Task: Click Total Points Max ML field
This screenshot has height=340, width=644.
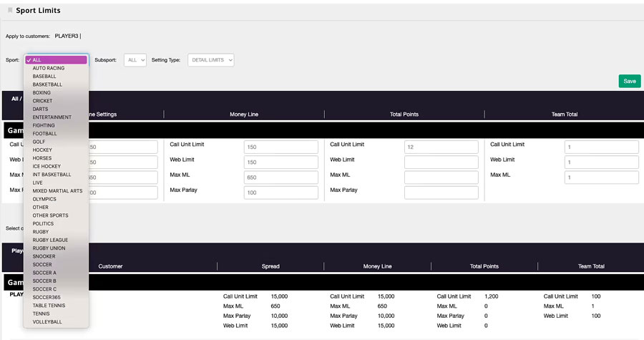Action: click(441, 178)
